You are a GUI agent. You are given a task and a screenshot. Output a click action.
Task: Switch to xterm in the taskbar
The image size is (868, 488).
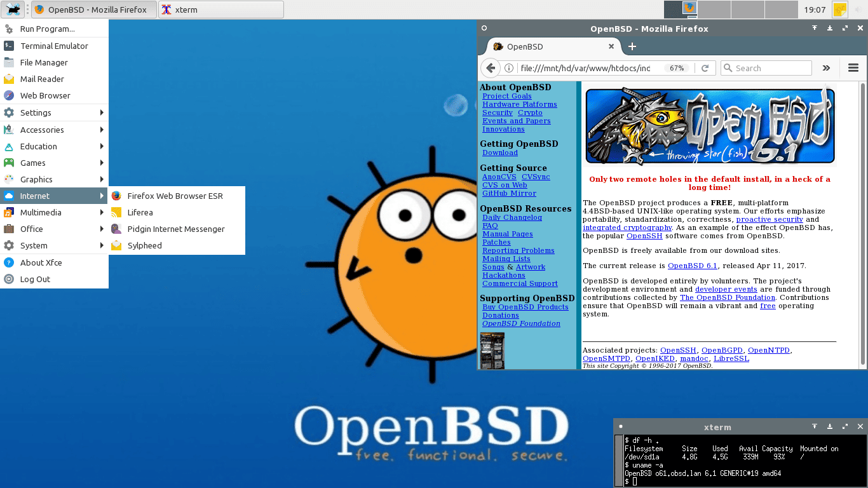coord(220,10)
